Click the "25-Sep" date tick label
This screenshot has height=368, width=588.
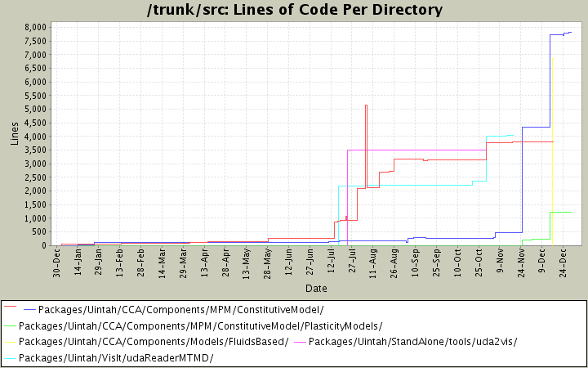[436, 263]
